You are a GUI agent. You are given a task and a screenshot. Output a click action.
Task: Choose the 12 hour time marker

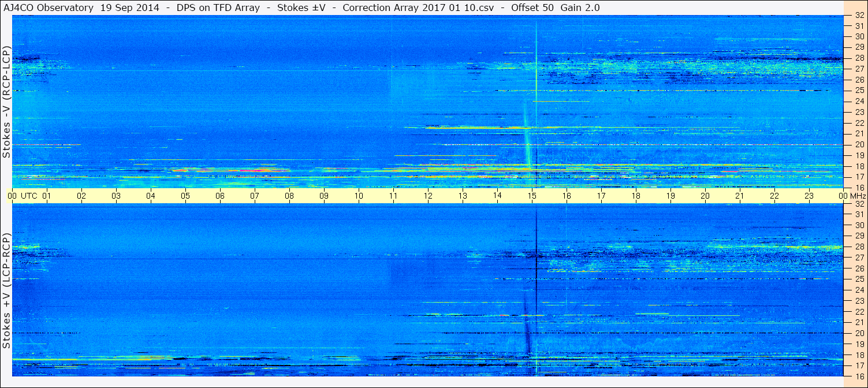pyautogui.click(x=428, y=196)
